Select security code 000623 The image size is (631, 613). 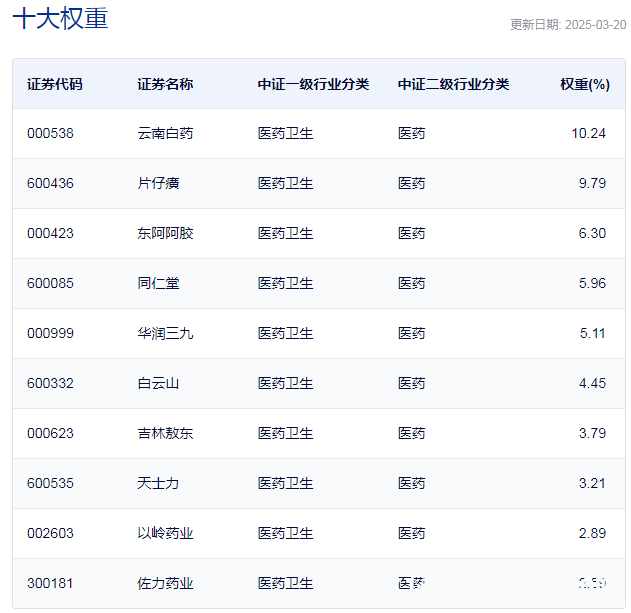pyautogui.click(x=50, y=433)
